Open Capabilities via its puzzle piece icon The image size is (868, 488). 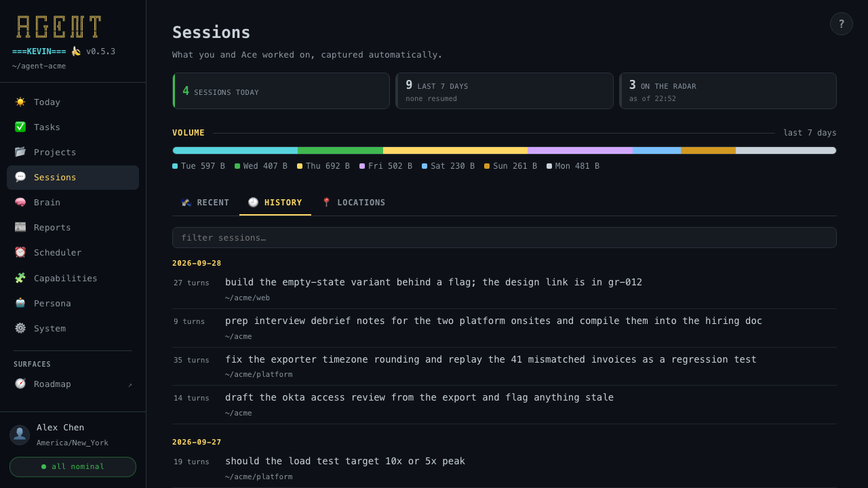click(x=20, y=278)
